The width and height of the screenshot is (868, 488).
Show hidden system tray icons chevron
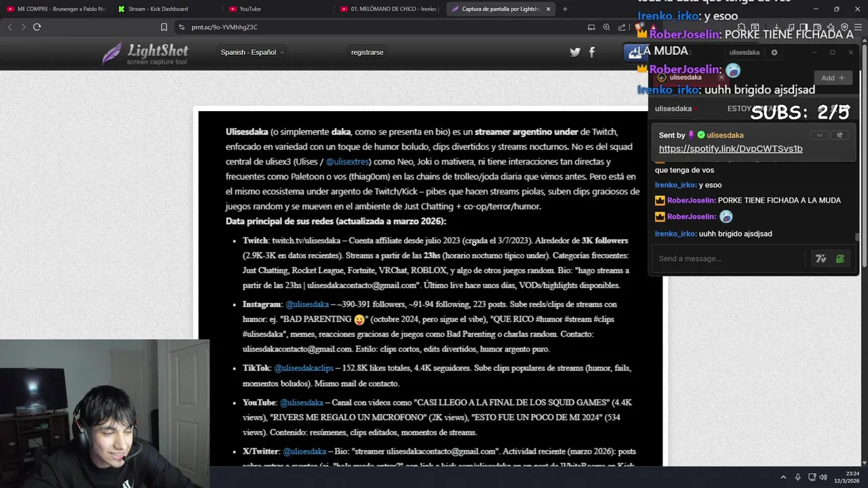(783, 477)
